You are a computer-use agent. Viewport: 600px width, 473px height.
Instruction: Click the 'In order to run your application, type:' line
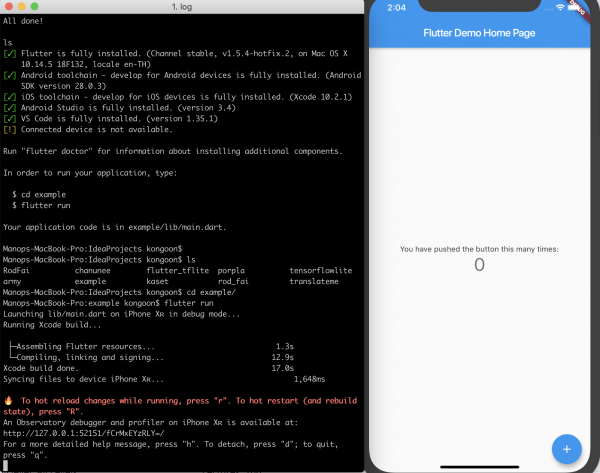[x=90, y=173]
